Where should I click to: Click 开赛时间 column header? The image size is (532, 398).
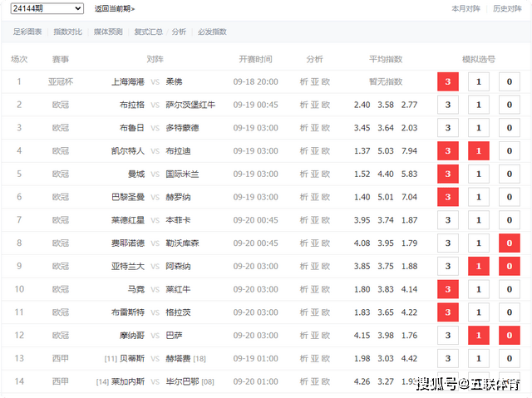[x=255, y=59]
